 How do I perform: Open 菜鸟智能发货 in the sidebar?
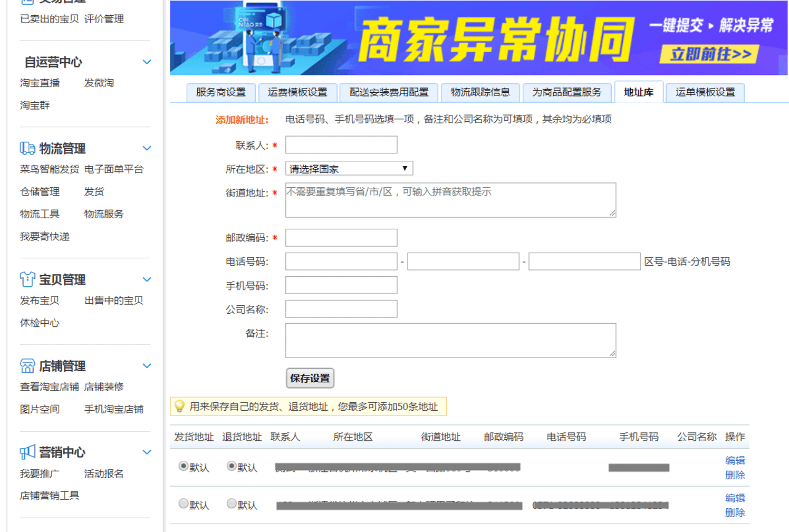tap(49, 169)
